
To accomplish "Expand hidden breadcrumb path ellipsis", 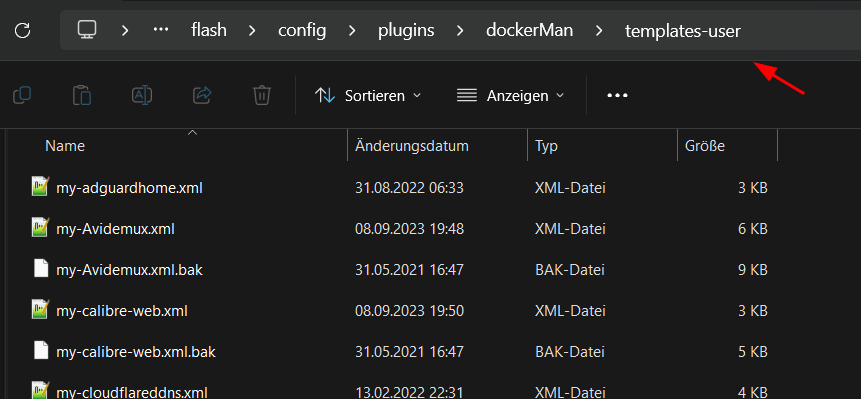I will click(160, 30).
